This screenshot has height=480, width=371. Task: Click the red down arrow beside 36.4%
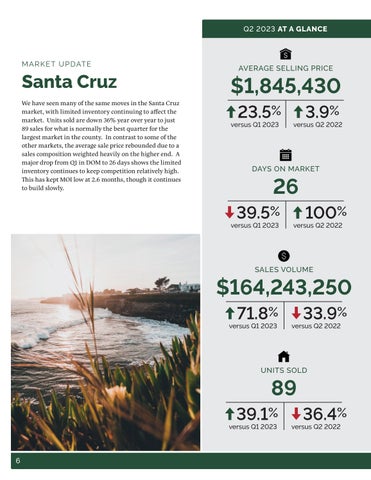tap(296, 414)
